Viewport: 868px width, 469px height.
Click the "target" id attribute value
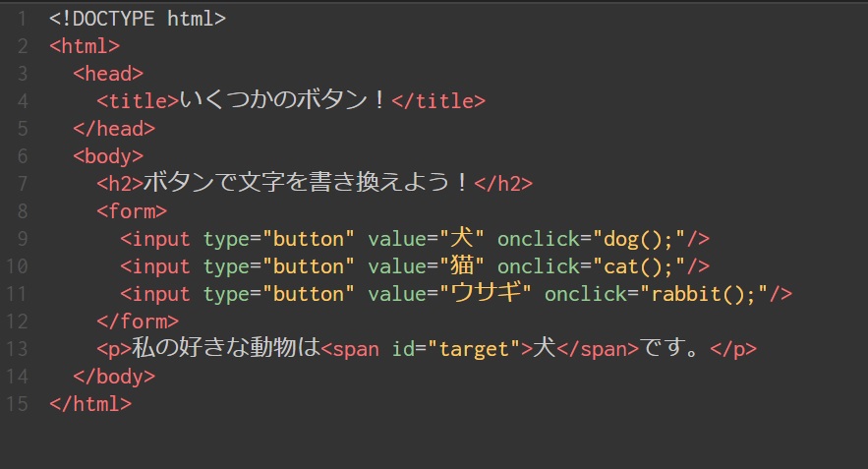474,349
